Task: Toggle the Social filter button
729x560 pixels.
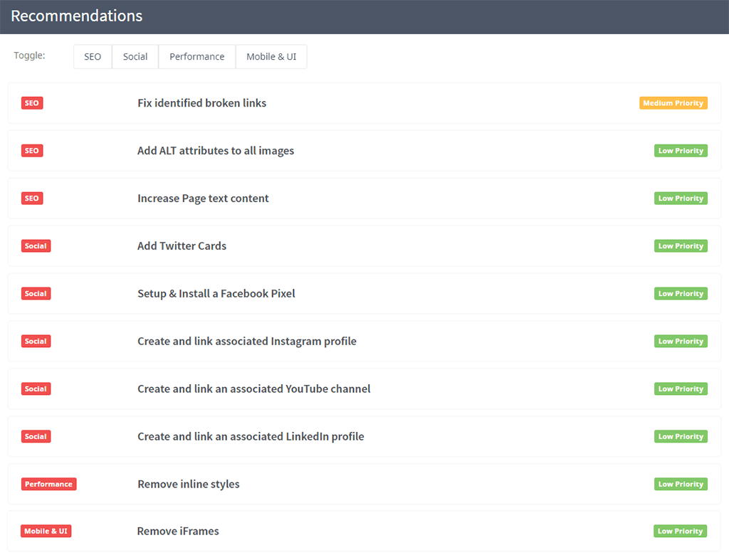Action: click(135, 57)
